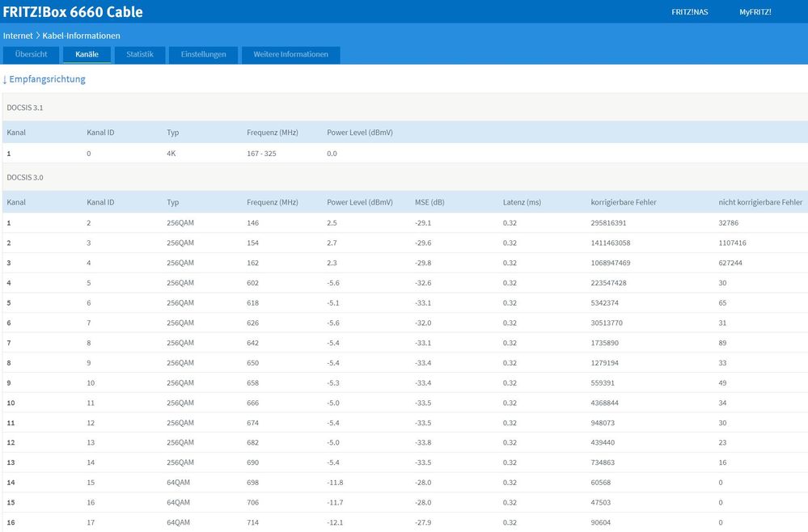Click the DOCSIS 3.1 section header
Screen dimensions: 808x532
(x=26, y=107)
